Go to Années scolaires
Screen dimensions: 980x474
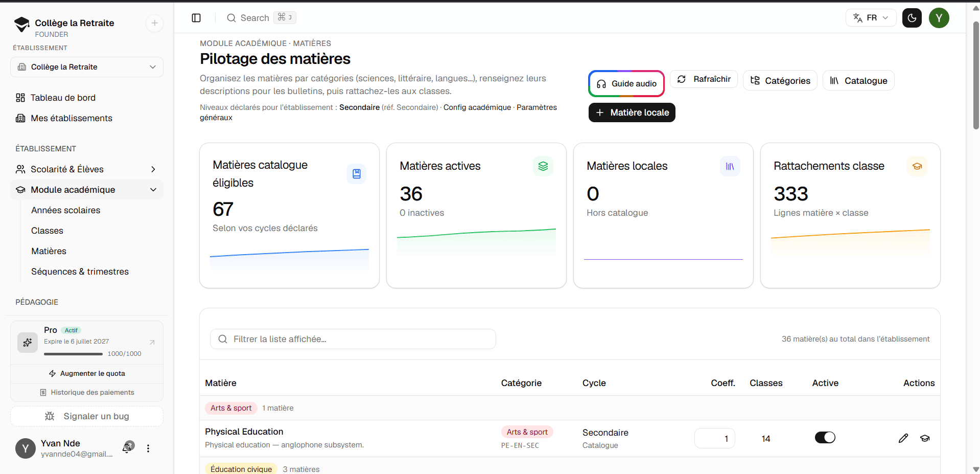[65, 210]
